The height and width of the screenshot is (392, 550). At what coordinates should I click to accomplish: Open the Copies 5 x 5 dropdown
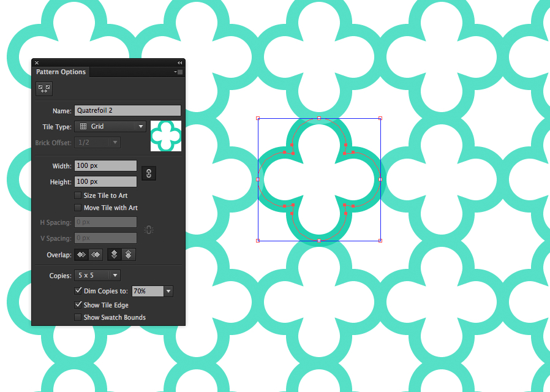114,276
